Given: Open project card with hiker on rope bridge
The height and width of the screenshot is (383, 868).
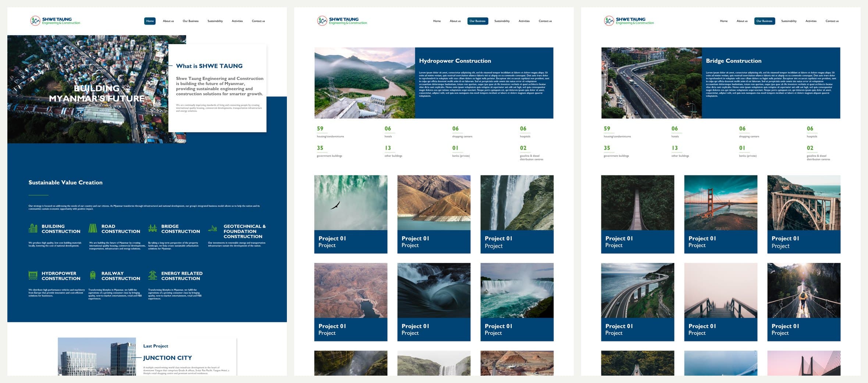Looking at the screenshot, I should [804, 302].
